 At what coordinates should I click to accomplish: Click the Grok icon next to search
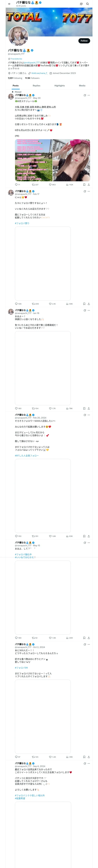pyautogui.click(x=81, y=4)
